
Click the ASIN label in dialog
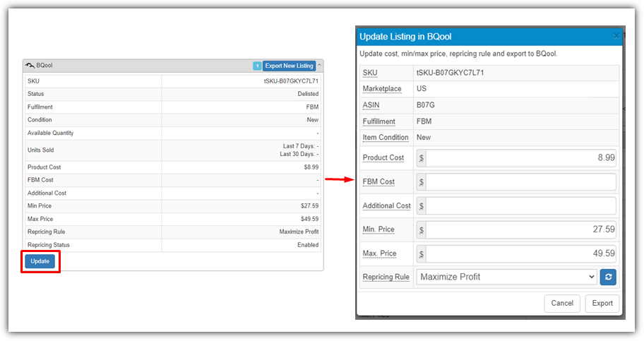click(x=371, y=105)
